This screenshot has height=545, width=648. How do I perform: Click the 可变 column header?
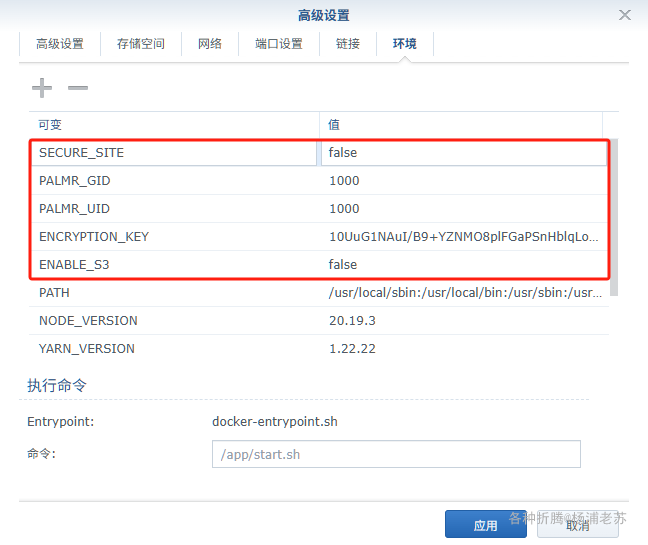coord(174,124)
